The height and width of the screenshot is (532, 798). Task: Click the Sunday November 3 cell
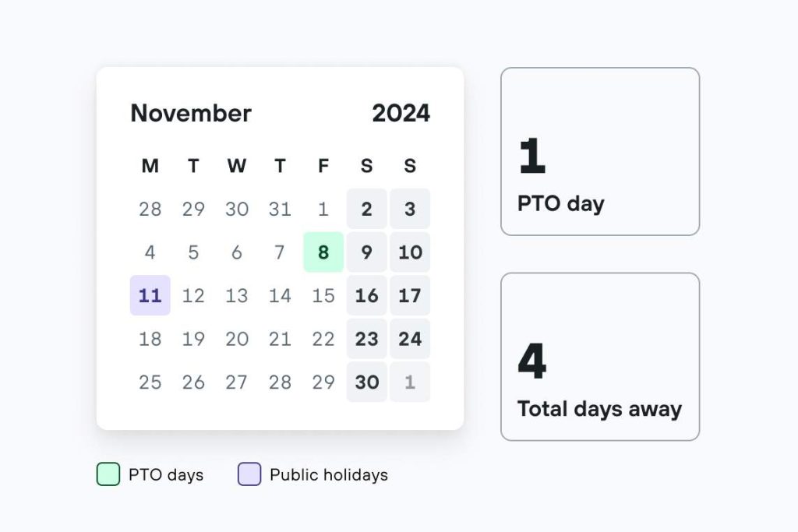click(410, 209)
